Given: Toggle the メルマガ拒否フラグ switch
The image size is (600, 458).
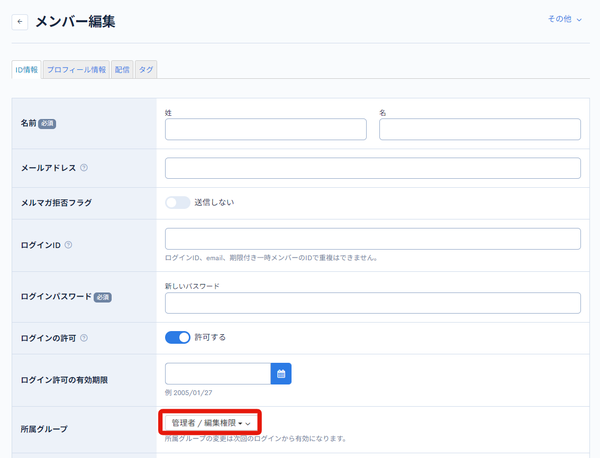Looking at the screenshot, I should pyautogui.click(x=178, y=202).
